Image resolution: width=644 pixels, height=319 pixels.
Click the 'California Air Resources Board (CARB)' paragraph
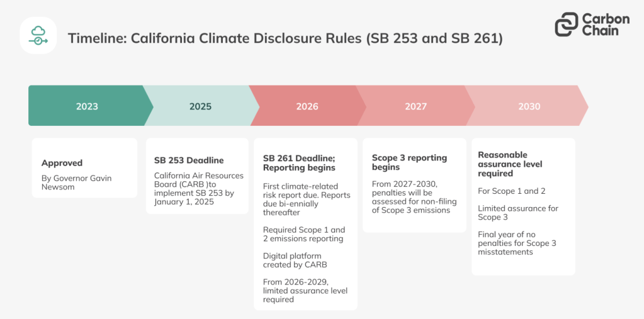coord(199,189)
